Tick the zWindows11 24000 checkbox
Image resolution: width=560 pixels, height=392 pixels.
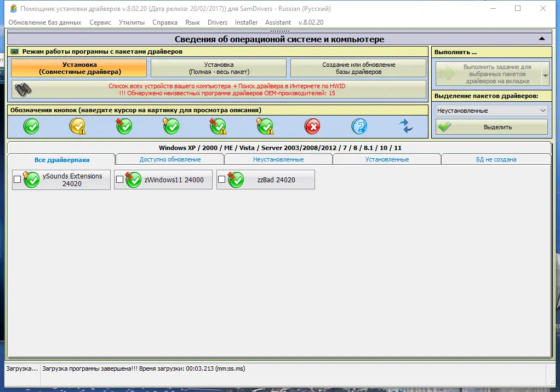[x=119, y=180]
